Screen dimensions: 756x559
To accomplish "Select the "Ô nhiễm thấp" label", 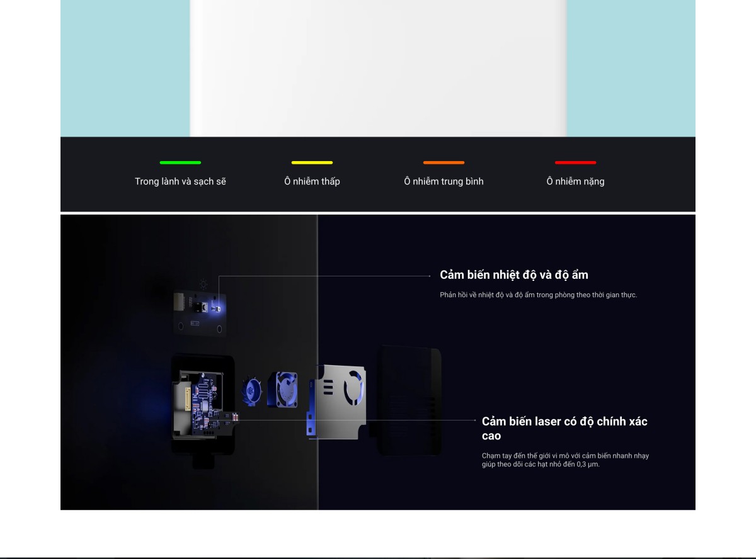I will click(312, 181).
